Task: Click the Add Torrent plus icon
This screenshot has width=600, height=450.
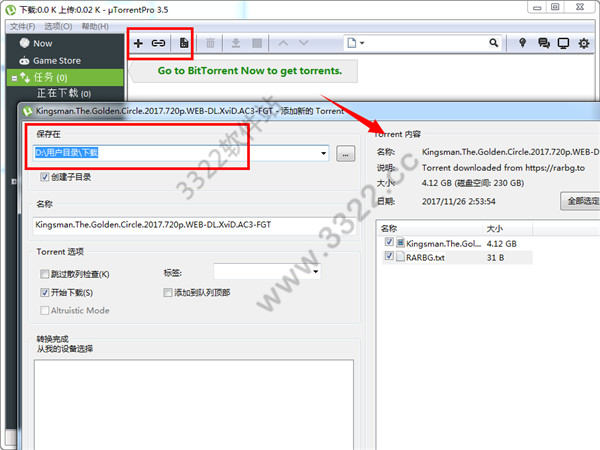Action: click(138, 43)
